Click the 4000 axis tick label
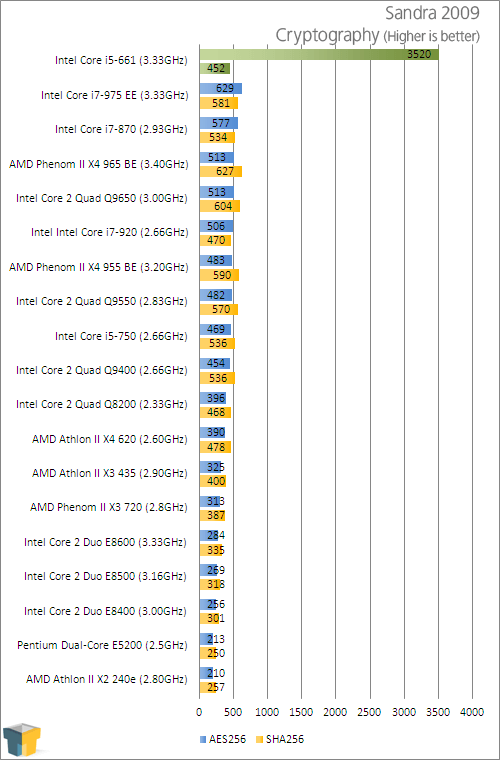The height and width of the screenshot is (760, 500). [472, 712]
